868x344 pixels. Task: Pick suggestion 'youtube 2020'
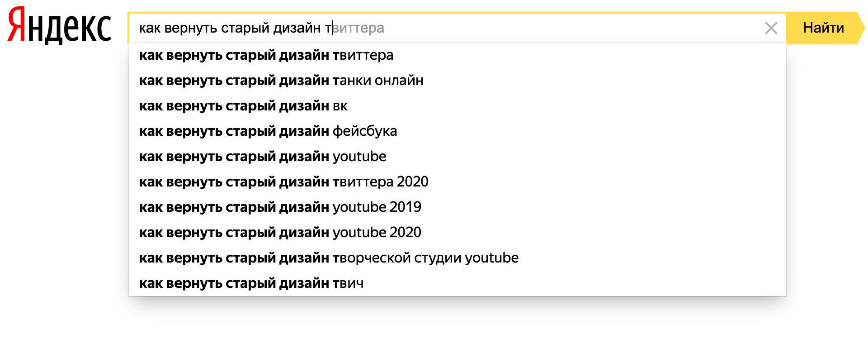tap(279, 233)
